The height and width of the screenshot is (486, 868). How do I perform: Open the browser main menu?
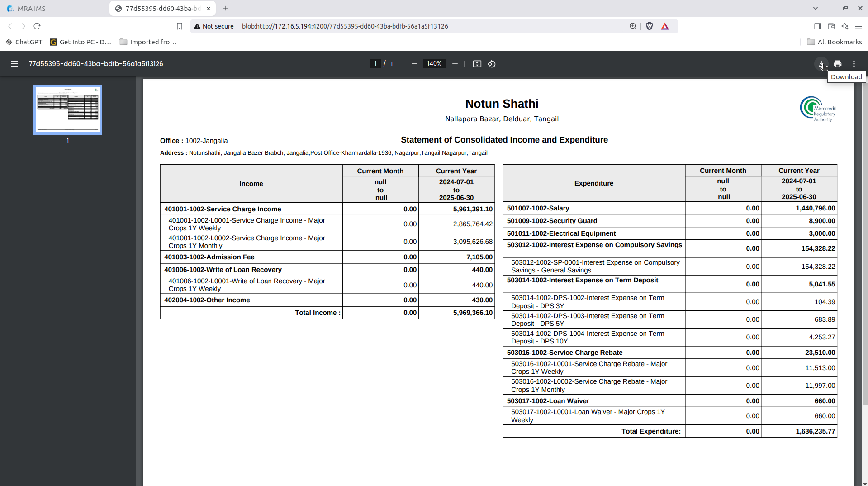[x=859, y=26]
